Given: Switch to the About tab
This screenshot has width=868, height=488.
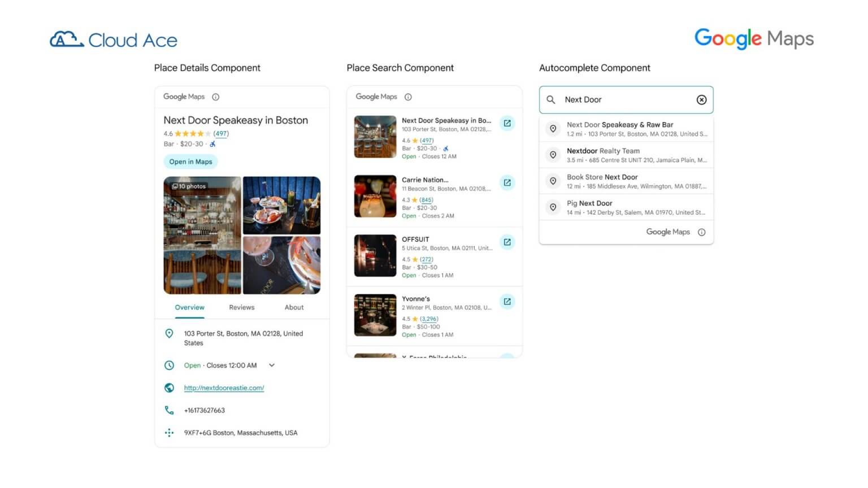Looking at the screenshot, I should click(294, 307).
